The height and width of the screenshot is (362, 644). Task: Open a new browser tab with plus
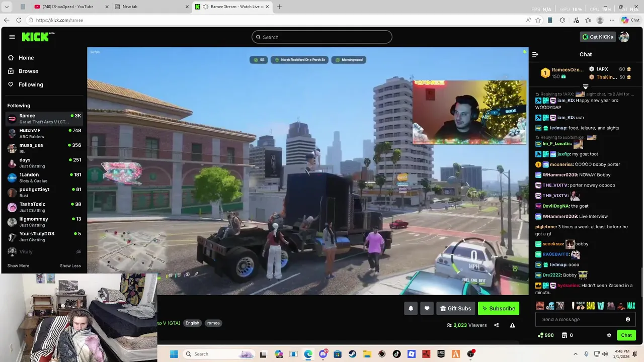coord(279,7)
